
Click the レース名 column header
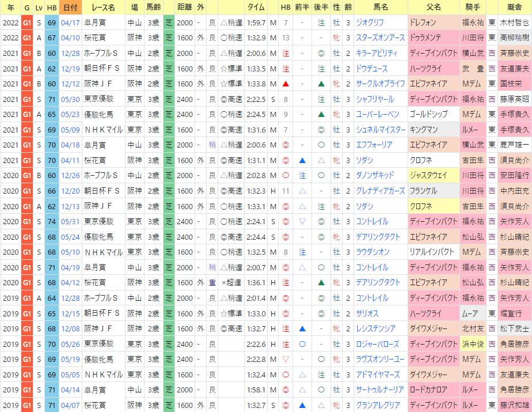104,7
